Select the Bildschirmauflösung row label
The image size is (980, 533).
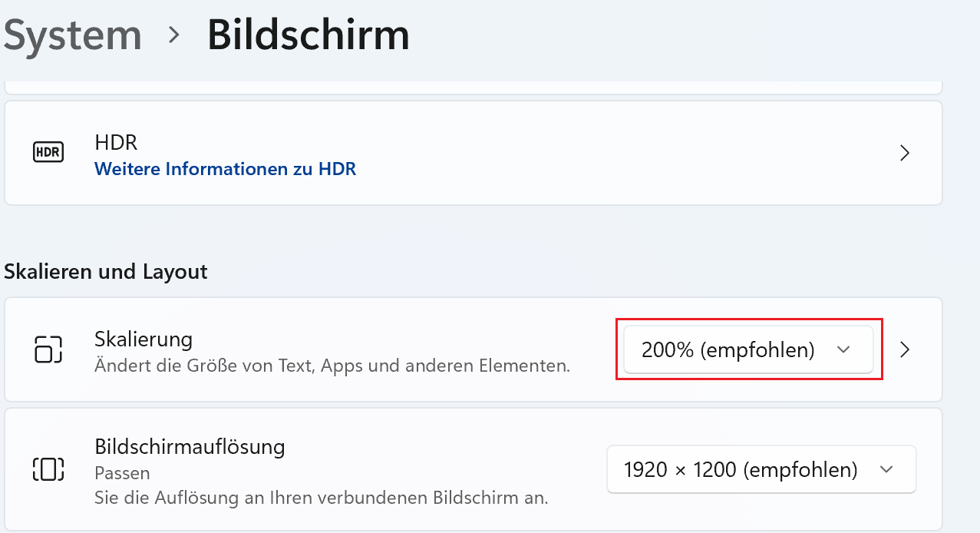tap(190, 446)
